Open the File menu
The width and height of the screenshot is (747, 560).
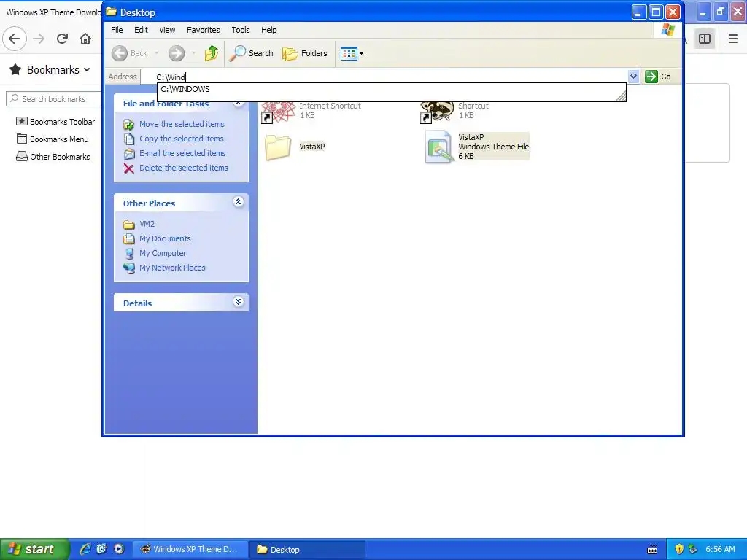117,30
